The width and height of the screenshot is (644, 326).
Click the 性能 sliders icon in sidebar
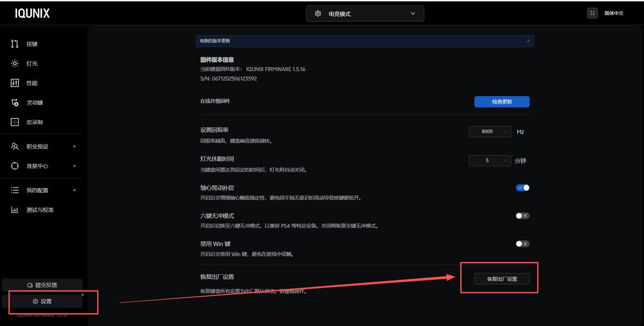click(x=15, y=83)
